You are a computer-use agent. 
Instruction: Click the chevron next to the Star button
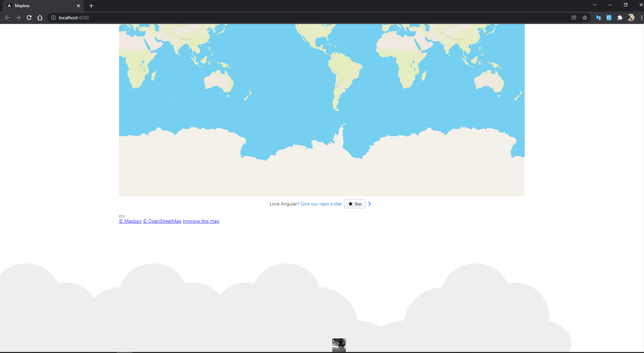click(x=369, y=204)
